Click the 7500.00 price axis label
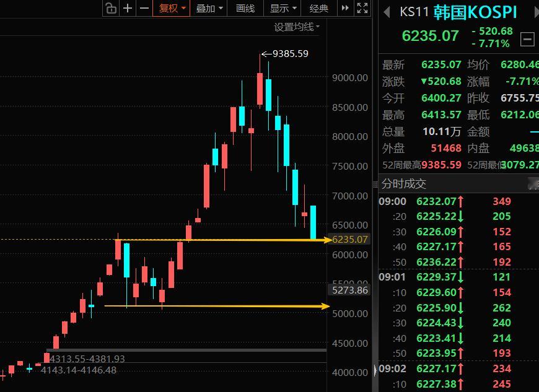 pos(350,166)
